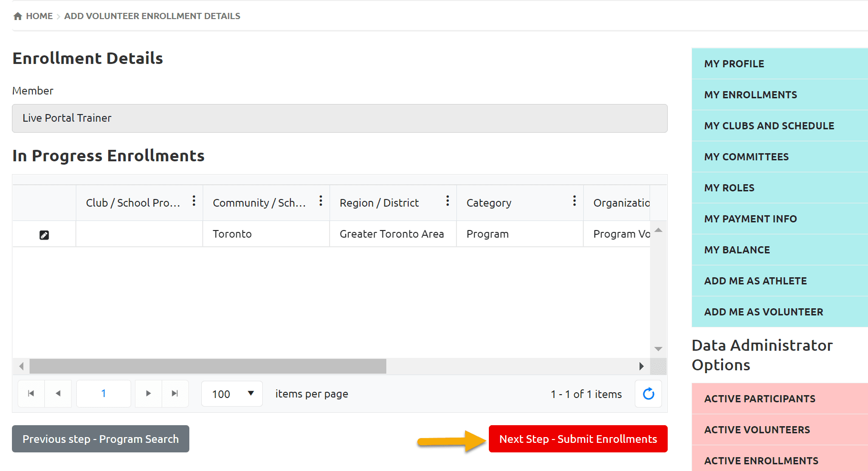This screenshot has width=868, height=471.
Task: Click the Live Portal Trainer member field
Action: (x=340, y=118)
